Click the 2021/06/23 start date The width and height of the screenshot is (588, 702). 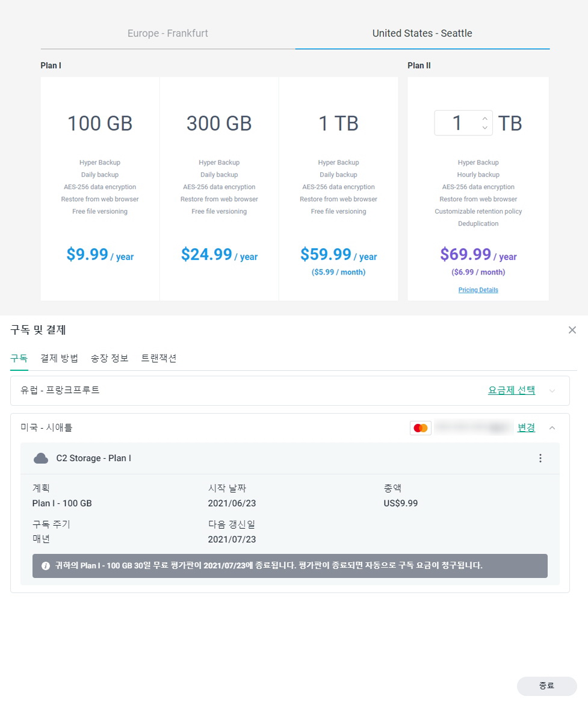coord(232,503)
